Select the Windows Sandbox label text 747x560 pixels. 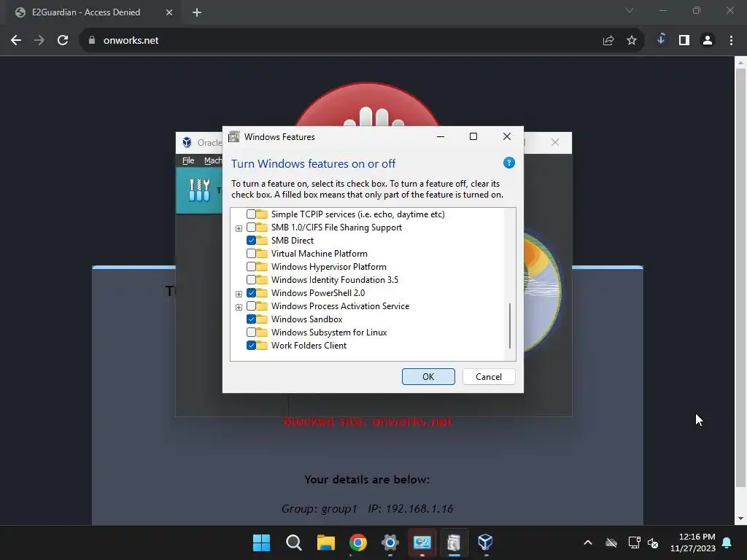(x=307, y=319)
